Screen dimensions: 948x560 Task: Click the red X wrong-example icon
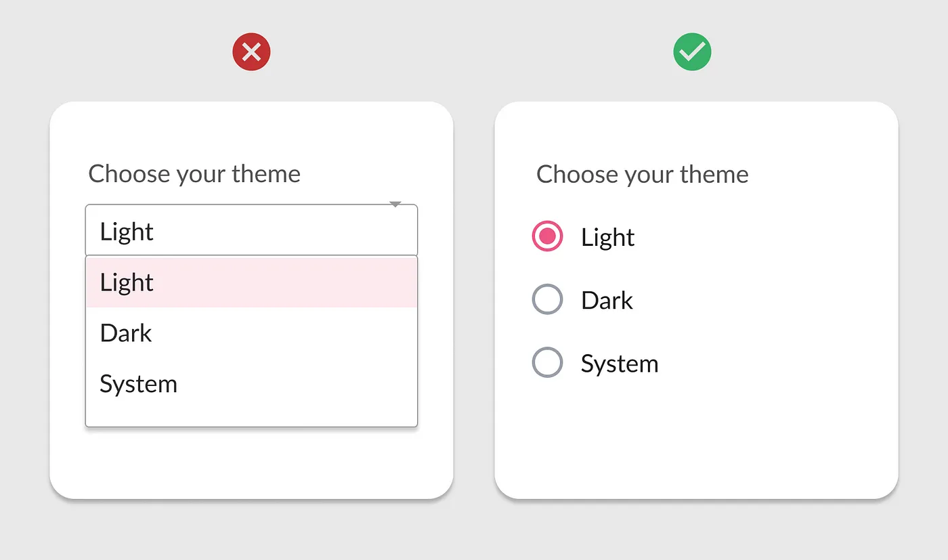[251, 52]
